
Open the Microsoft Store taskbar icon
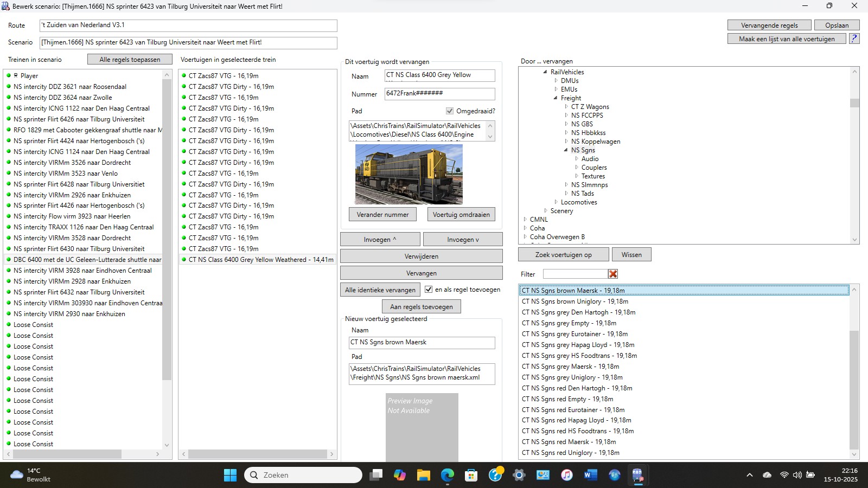pyautogui.click(x=471, y=476)
